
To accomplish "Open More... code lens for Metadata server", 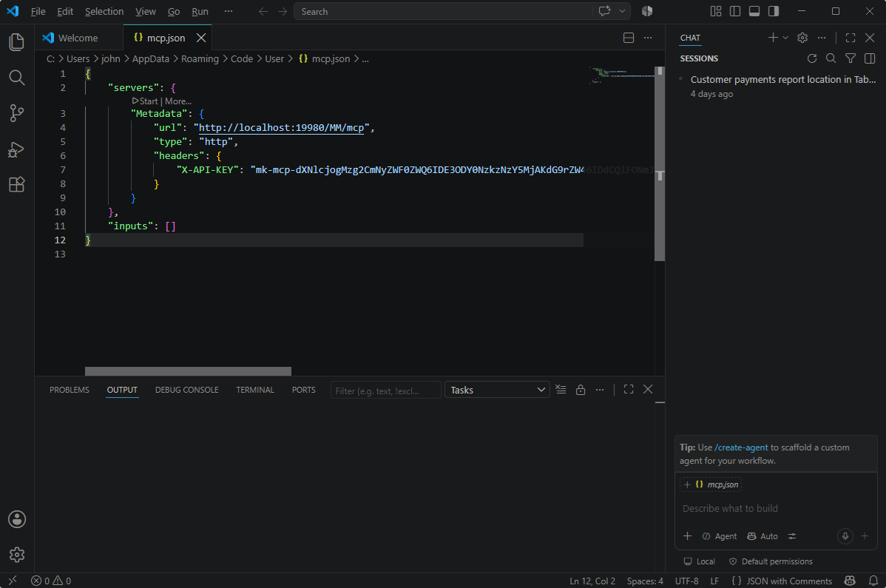I will (178, 101).
